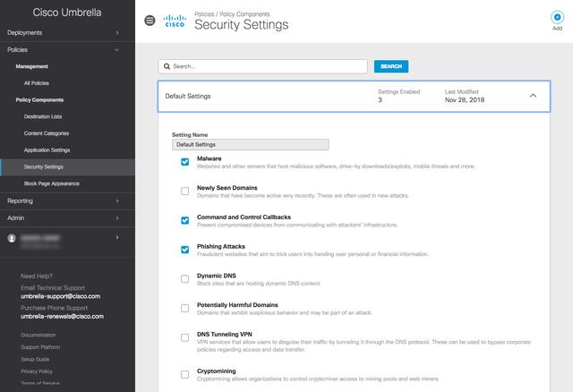Expand the user account chevron

tap(117, 237)
